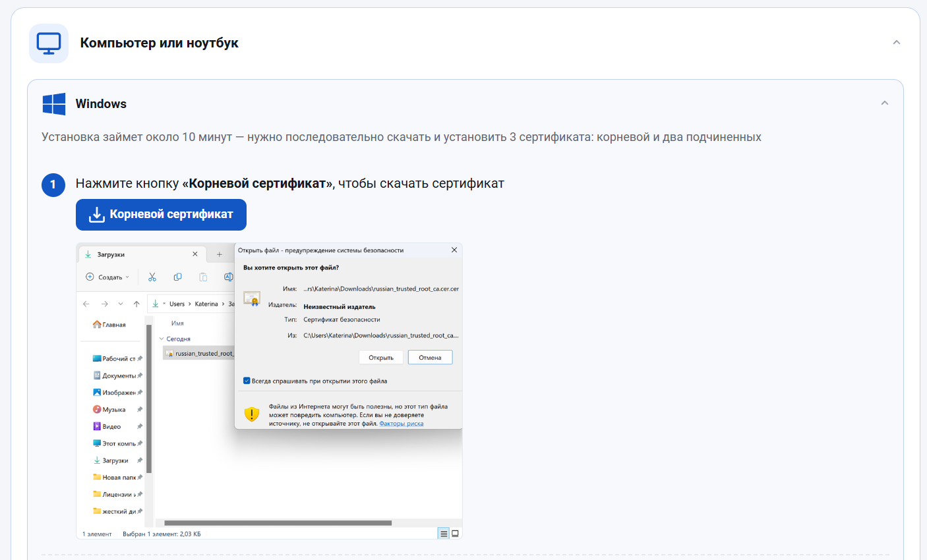Click «Неизвестный издатель» publisher text
Image resolution: width=927 pixels, height=560 pixels.
(x=340, y=307)
